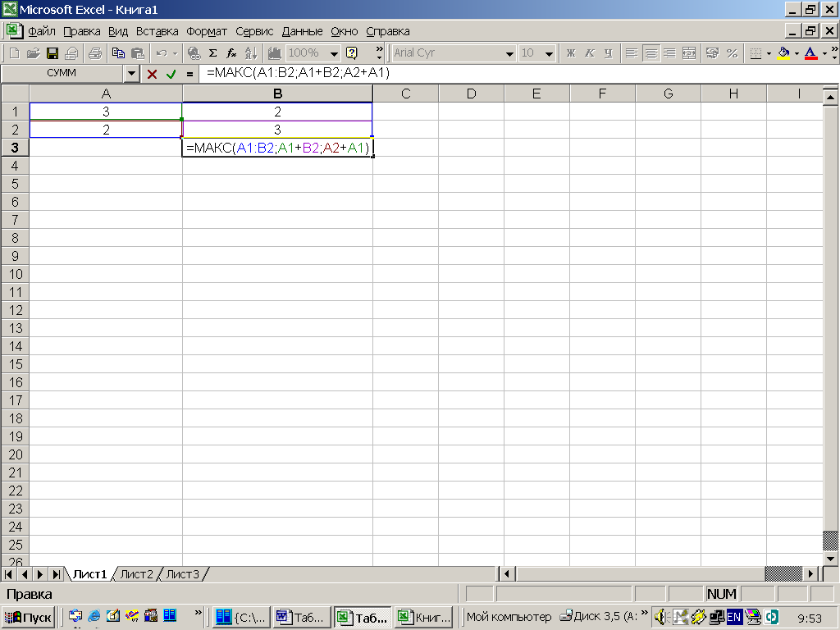Open the font size 10 dropdown
The image size is (840, 630).
(549, 53)
